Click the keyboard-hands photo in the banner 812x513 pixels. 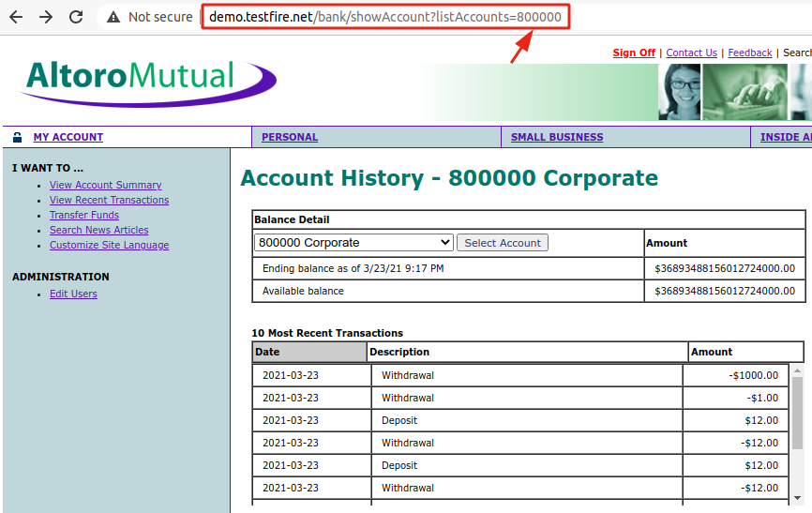tap(744, 92)
